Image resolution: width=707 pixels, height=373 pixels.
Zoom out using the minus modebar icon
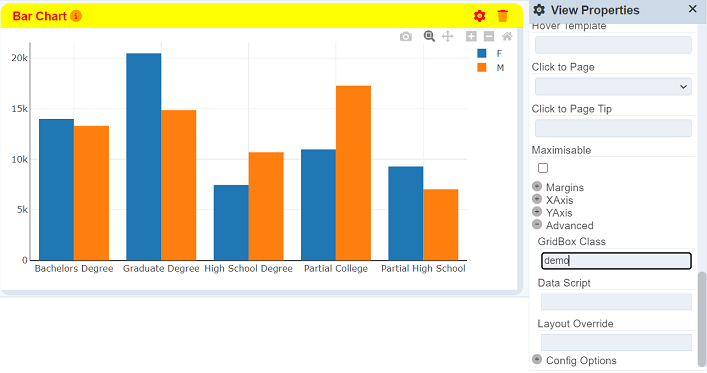[x=489, y=37]
